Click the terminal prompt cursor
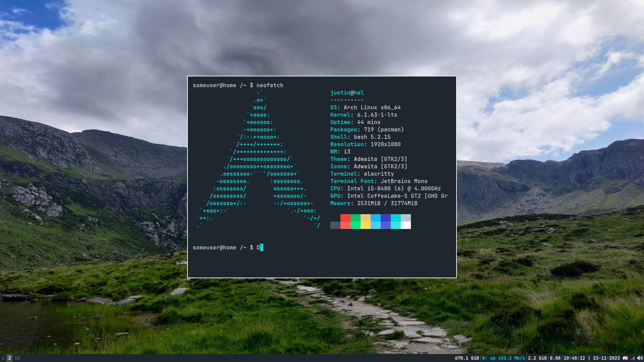The width and height of the screenshot is (644, 362). click(x=262, y=247)
